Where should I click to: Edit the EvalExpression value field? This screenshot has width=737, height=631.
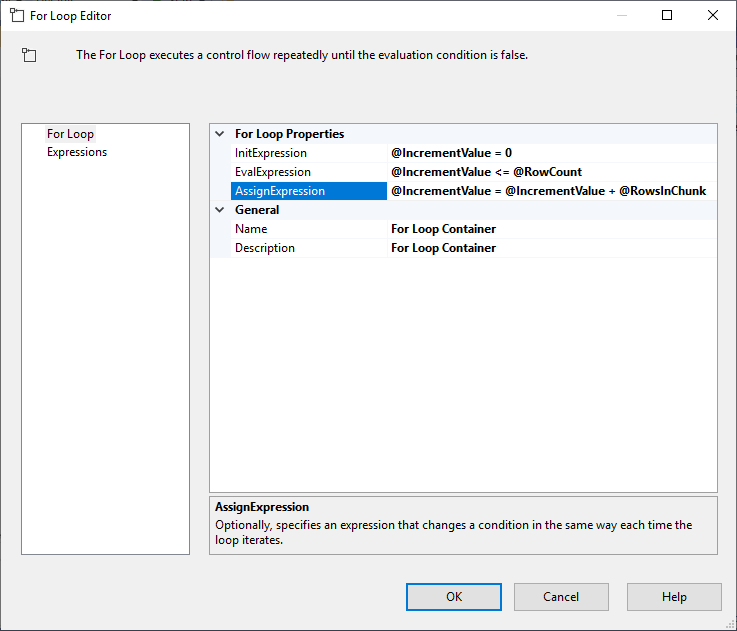click(550, 172)
